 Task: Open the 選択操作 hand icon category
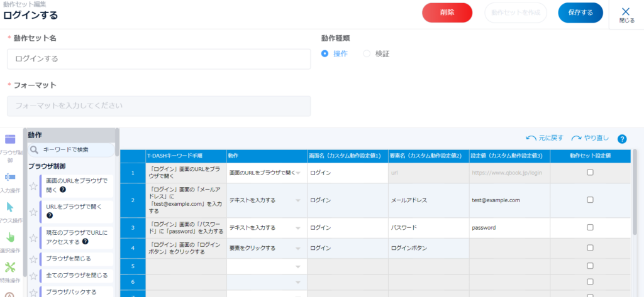(x=10, y=237)
